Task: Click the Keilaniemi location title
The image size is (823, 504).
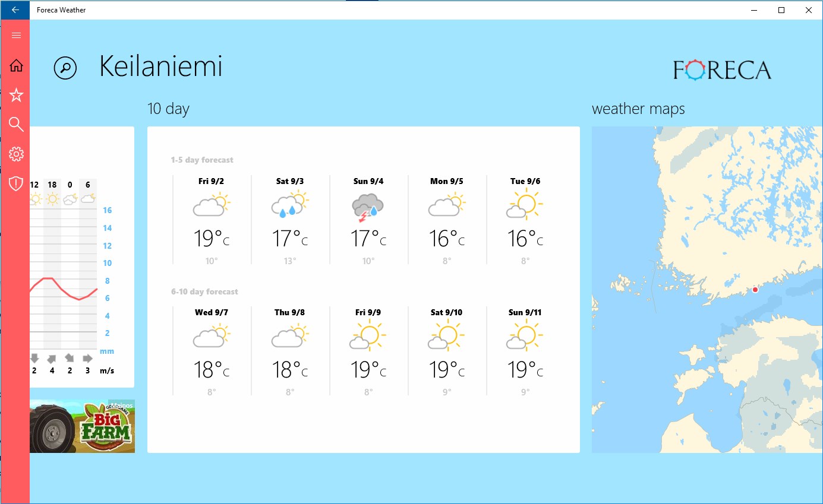Action: 160,66
